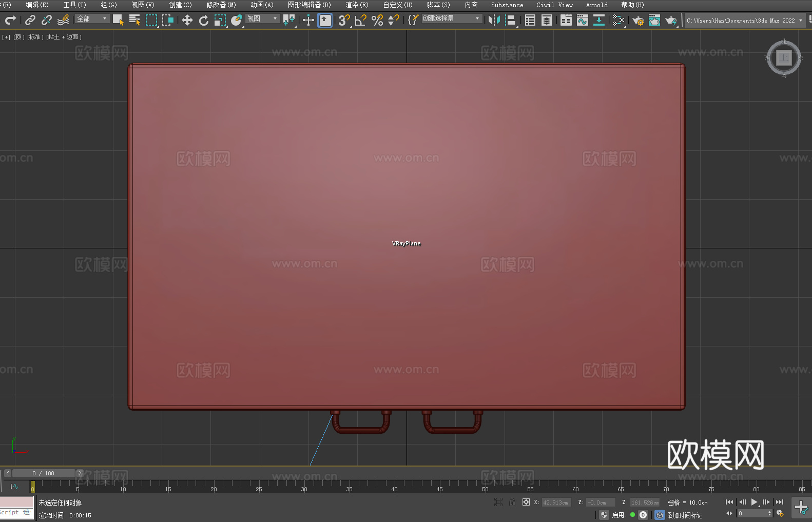Open the Arnold menu

(597, 5)
